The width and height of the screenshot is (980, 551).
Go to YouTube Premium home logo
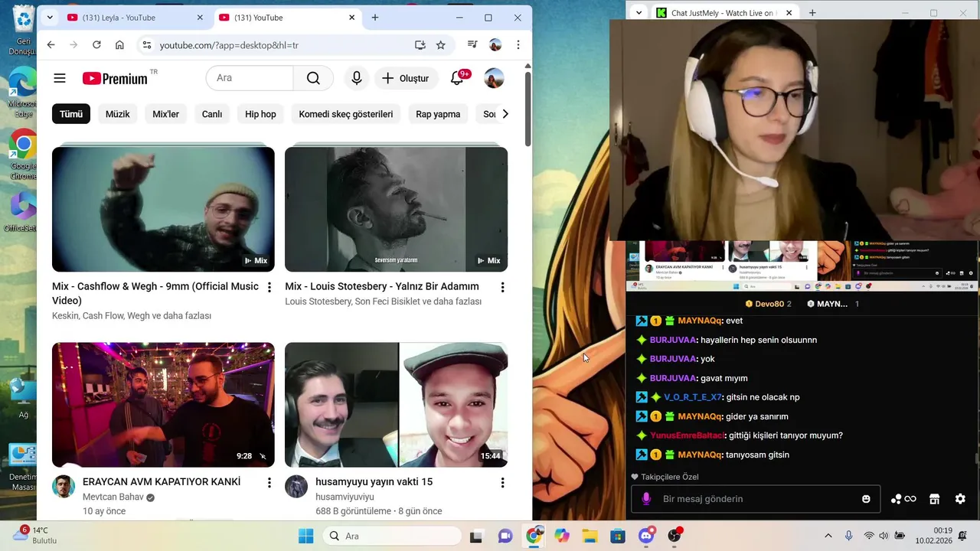tap(116, 78)
